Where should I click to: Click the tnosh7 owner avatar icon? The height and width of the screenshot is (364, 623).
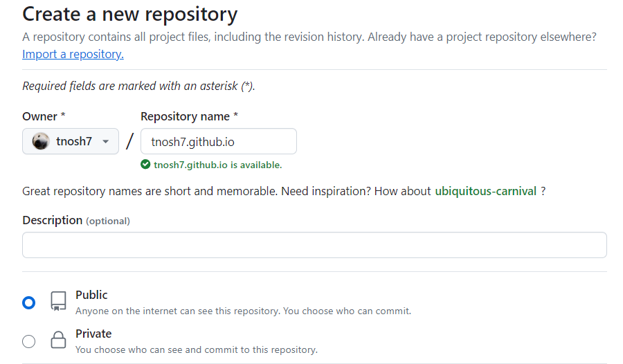[41, 141]
